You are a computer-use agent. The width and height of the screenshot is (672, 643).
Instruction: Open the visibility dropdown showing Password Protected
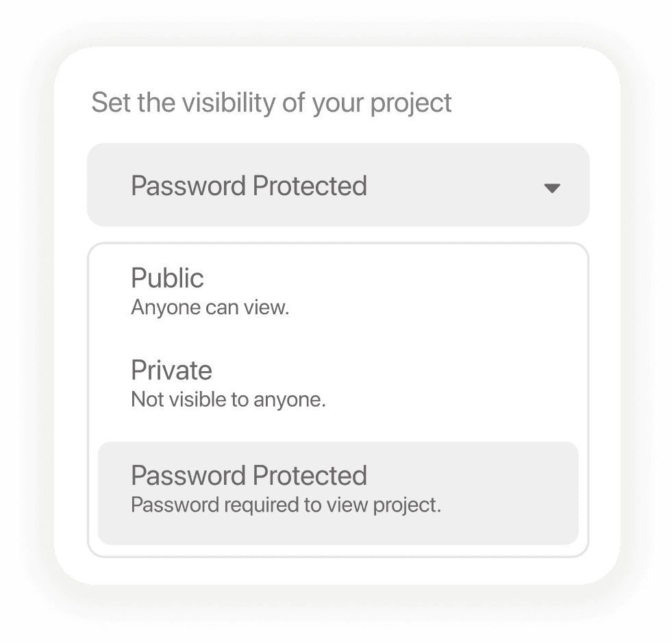point(338,185)
